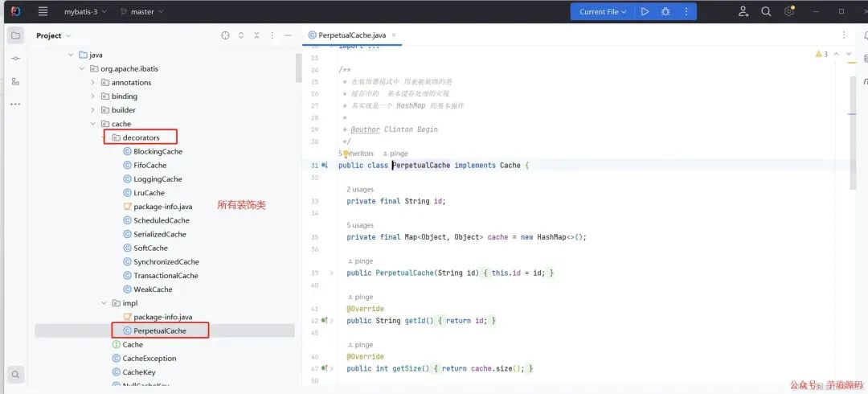The image size is (868, 394).
Task: Click the implements gutter icon on line 31
Action: (x=325, y=165)
